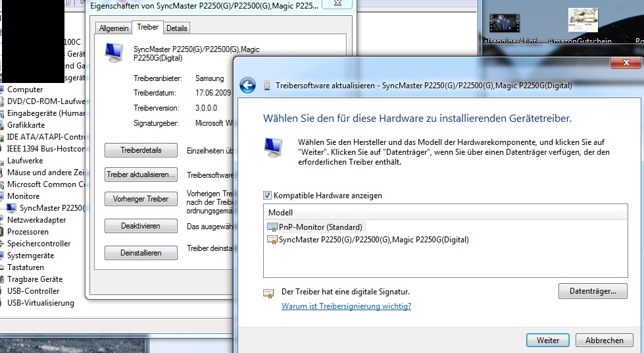The image size is (644, 353).
Task: Click the Modell column header
Action: point(445,213)
